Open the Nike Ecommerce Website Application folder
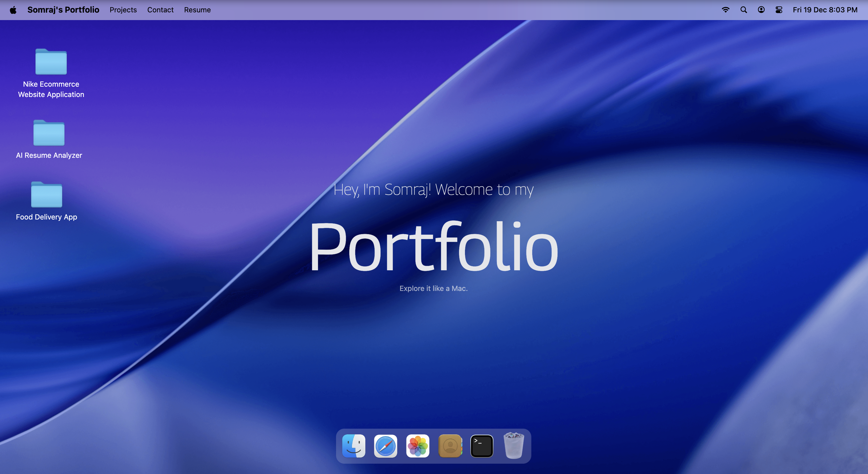This screenshot has height=474, width=868. coord(51,62)
